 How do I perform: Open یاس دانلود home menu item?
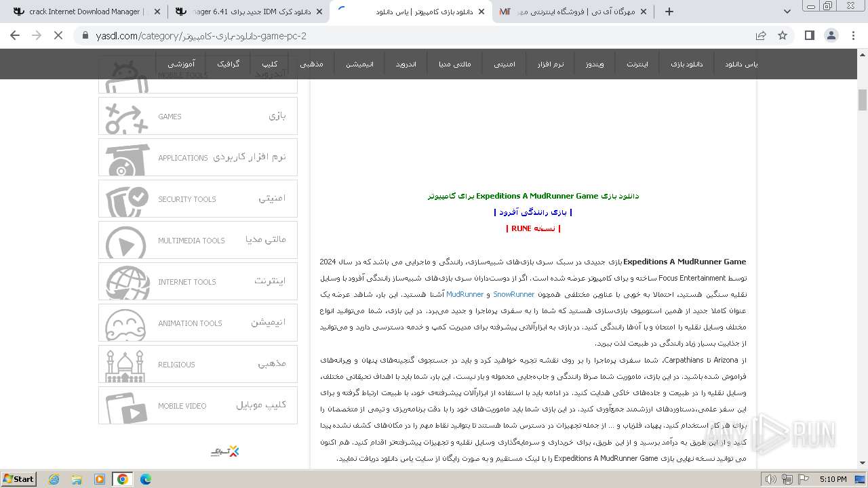741,64
